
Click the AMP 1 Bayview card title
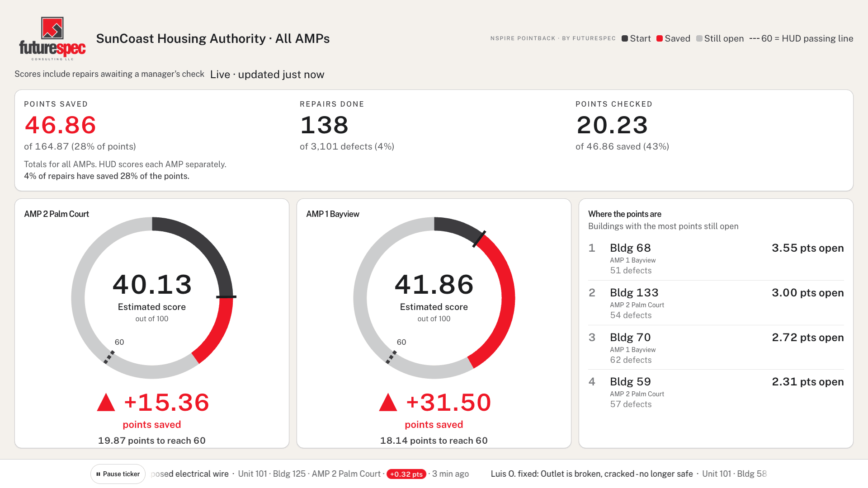(x=333, y=214)
